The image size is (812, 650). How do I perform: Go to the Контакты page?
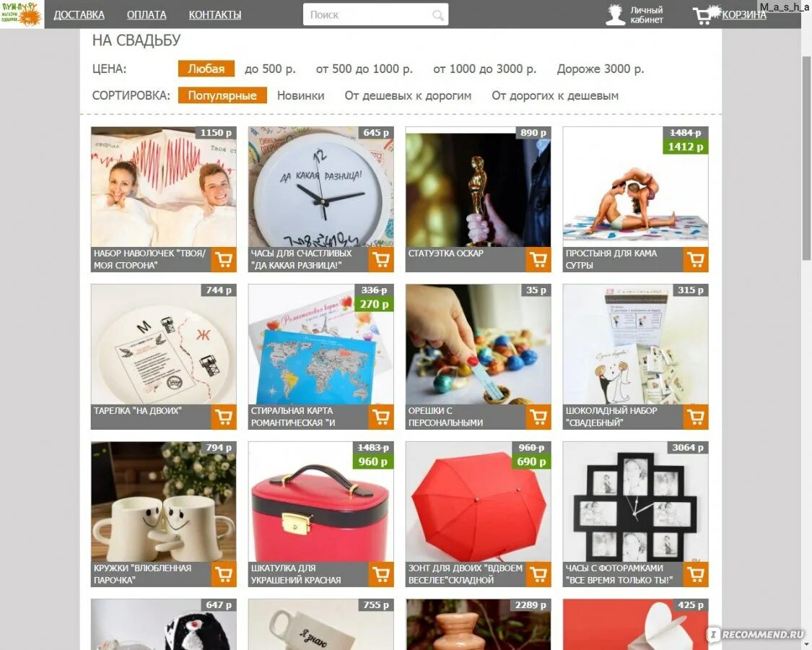coord(215,14)
